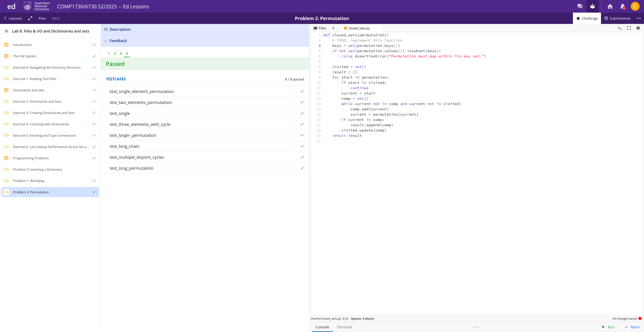Select feedback attempt 1

coord(109,53)
